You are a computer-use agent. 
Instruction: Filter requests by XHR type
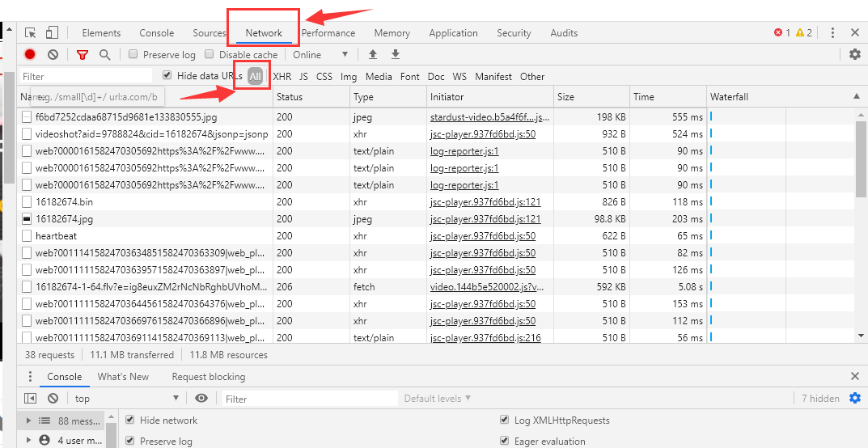click(282, 76)
